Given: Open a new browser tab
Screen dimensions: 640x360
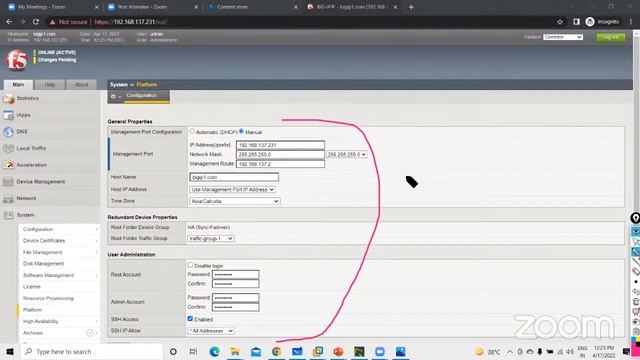Looking at the screenshot, I should click(411, 7).
